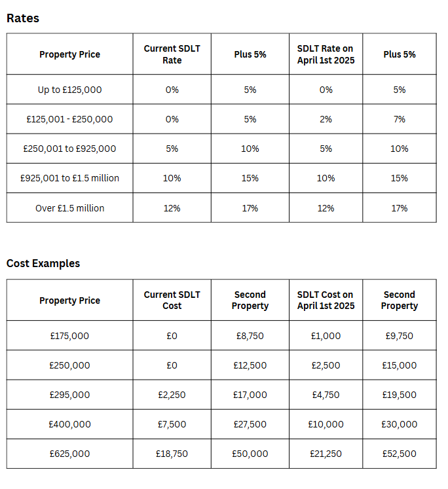The image size is (448, 489).
Task: Click the £625,000 property price cell
Action: pos(69,454)
